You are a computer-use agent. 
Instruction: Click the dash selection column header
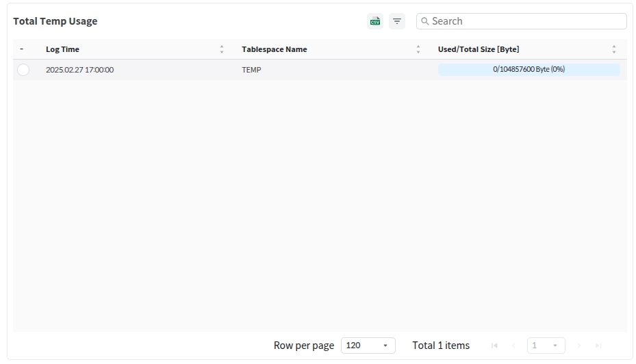click(x=22, y=49)
